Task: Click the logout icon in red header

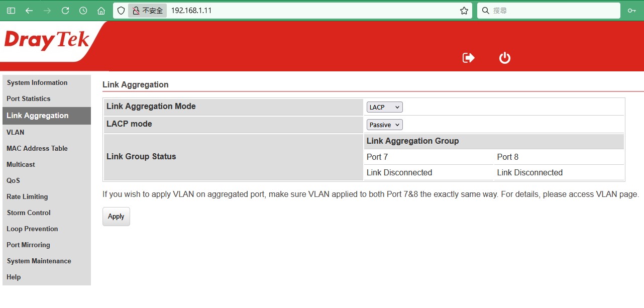Action: coord(468,58)
